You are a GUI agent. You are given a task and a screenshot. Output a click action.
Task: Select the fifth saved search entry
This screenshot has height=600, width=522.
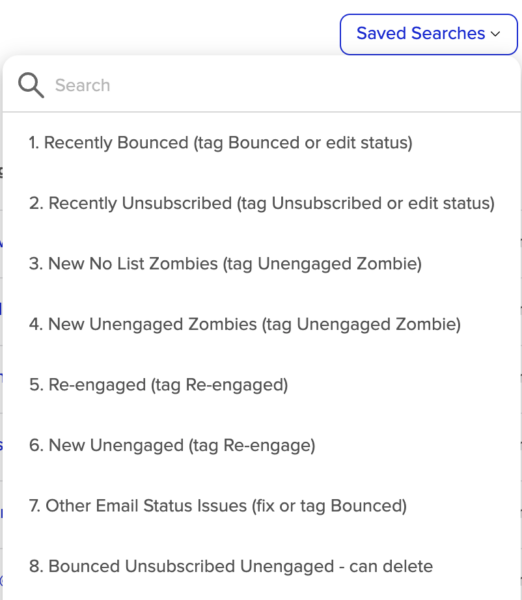[x=261, y=385]
